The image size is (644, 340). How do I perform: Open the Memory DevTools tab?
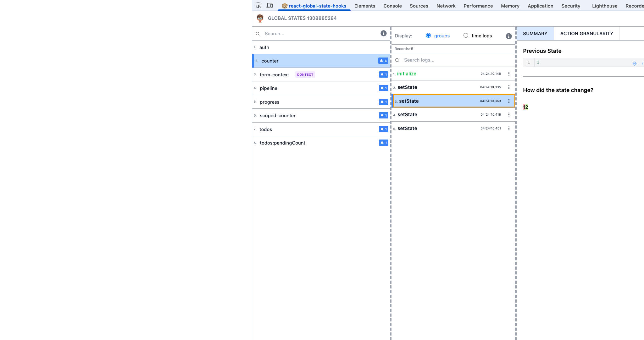click(x=510, y=6)
